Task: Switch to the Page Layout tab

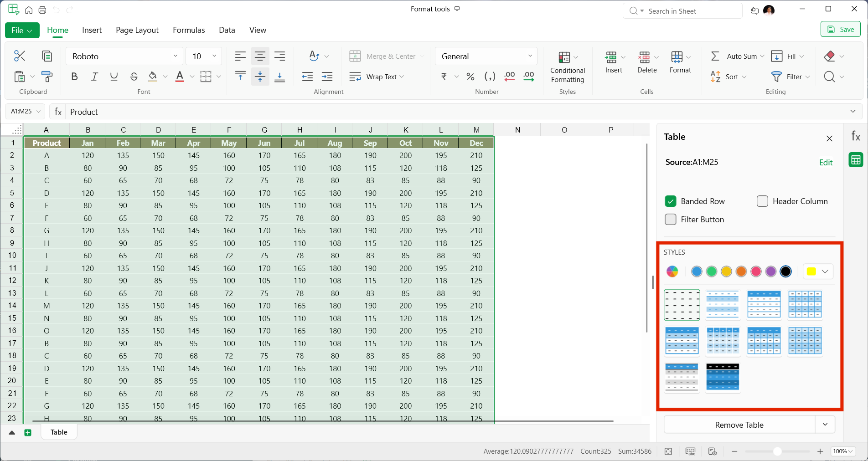Action: 137,30
